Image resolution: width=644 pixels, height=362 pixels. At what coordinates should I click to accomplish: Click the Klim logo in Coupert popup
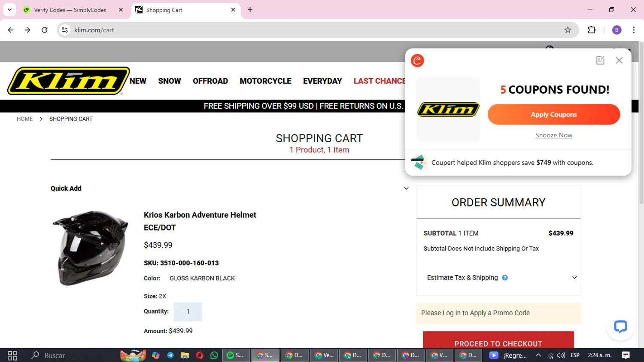coord(448,110)
